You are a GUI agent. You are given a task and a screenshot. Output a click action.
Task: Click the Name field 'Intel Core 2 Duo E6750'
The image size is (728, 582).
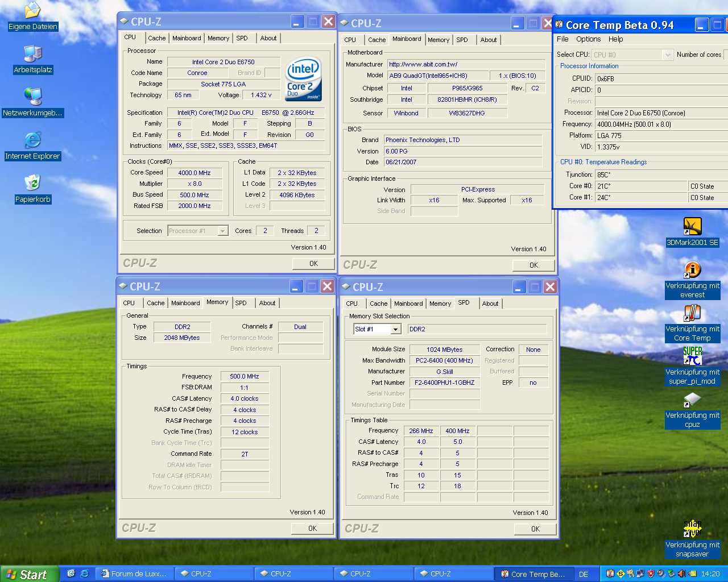tap(224, 62)
